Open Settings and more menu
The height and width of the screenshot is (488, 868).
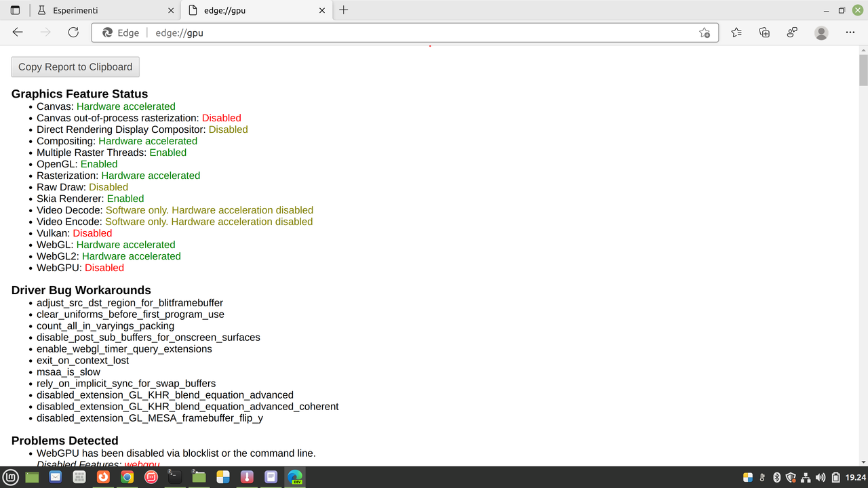coord(850,33)
